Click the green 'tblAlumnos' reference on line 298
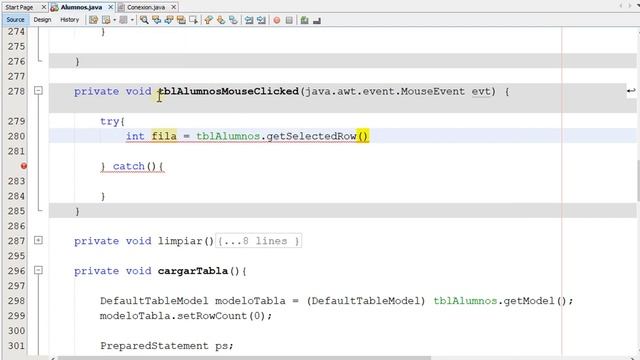The image size is (640, 360). [x=465, y=301]
